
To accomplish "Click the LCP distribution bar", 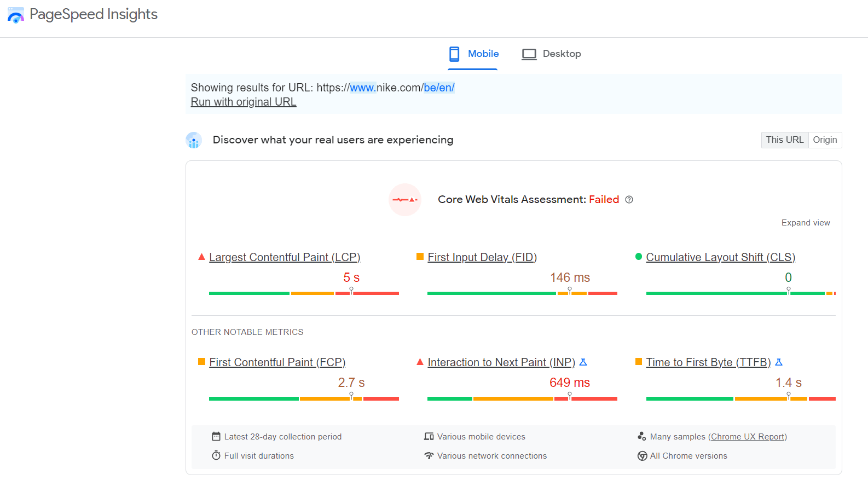I will tap(304, 293).
